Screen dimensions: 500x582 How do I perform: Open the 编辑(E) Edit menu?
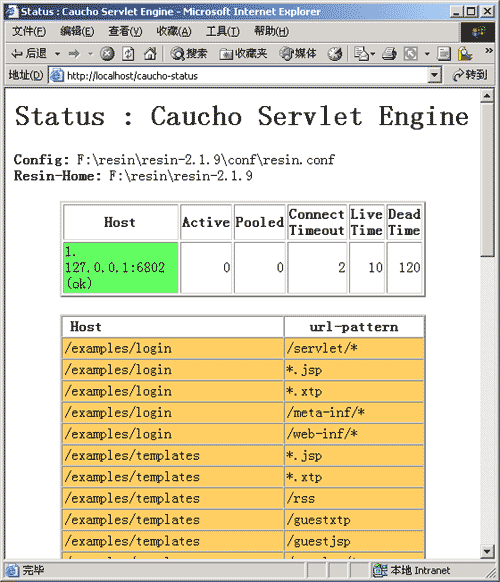pos(77,32)
